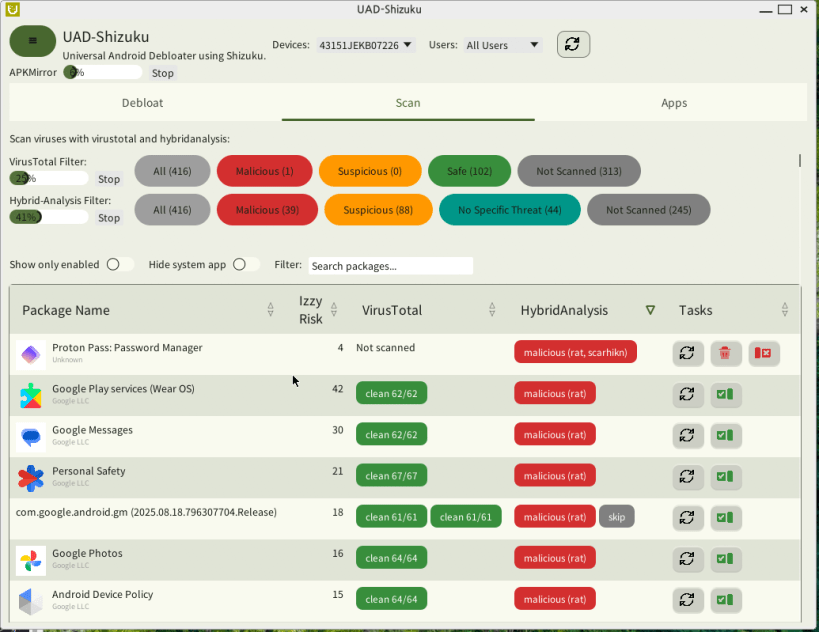The width and height of the screenshot is (819, 632).
Task: Filter VirusTotal results by Malicious (1)
Action: [x=264, y=171]
